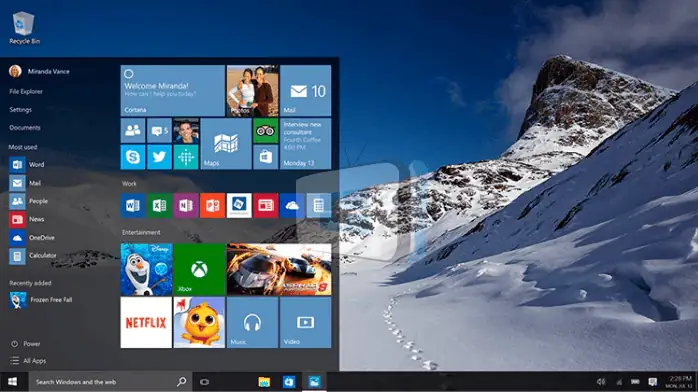The width and height of the screenshot is (698, 392).
Task: Open the Music headphones tile
Action: 252,323
